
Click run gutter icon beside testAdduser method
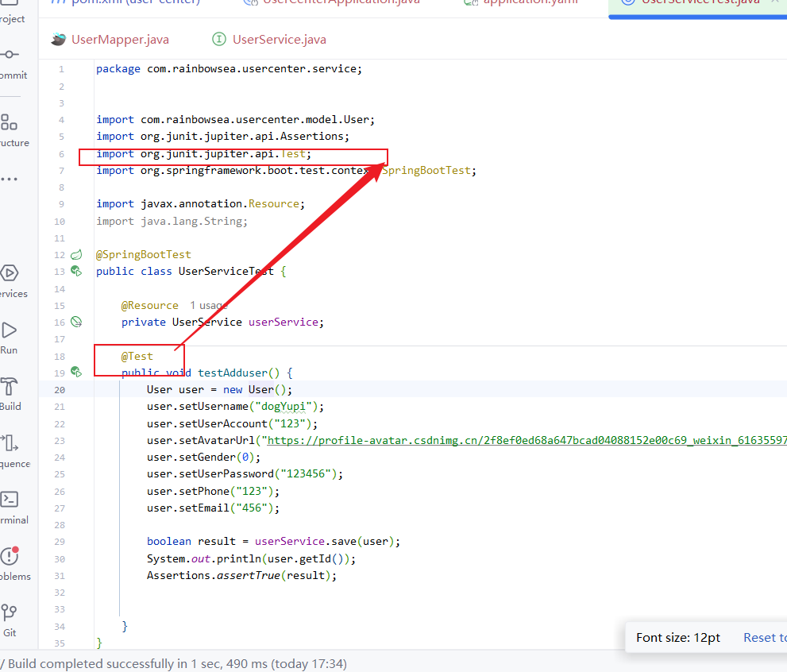(76, 372)
